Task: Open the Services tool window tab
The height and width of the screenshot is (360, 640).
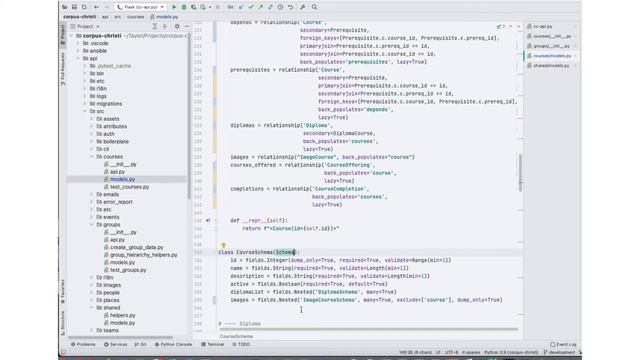Action: tap(116, 344)
